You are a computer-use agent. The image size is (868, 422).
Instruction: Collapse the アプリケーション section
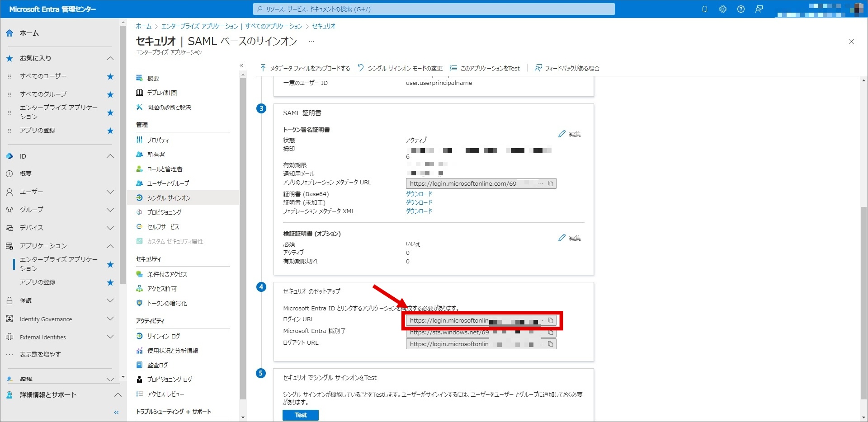pyautogui.click(x=110, y=246)
